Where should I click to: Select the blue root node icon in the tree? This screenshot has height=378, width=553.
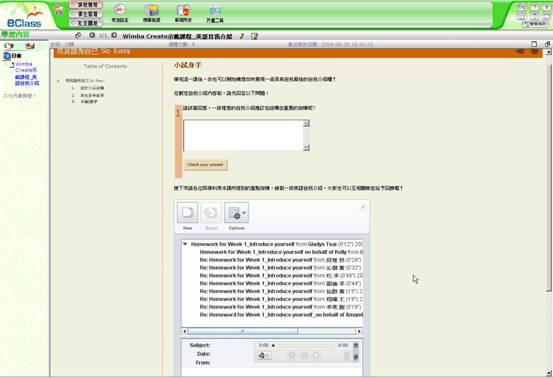7,56
